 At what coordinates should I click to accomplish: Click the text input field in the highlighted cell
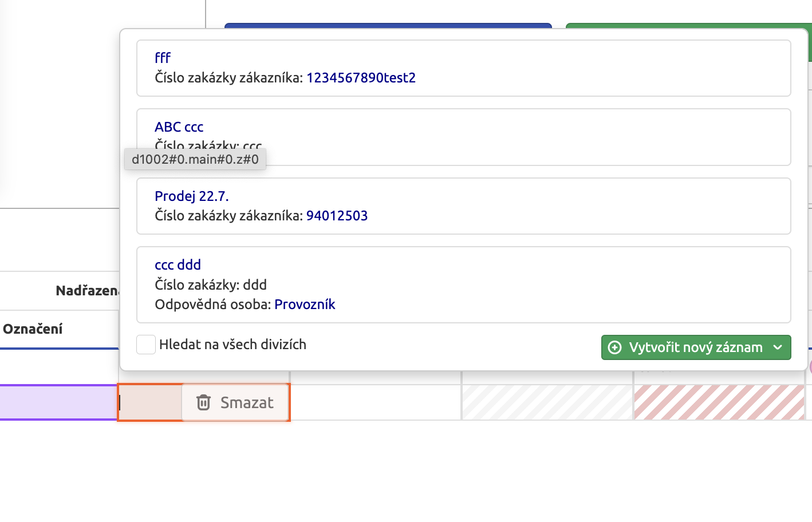point(149,402)
